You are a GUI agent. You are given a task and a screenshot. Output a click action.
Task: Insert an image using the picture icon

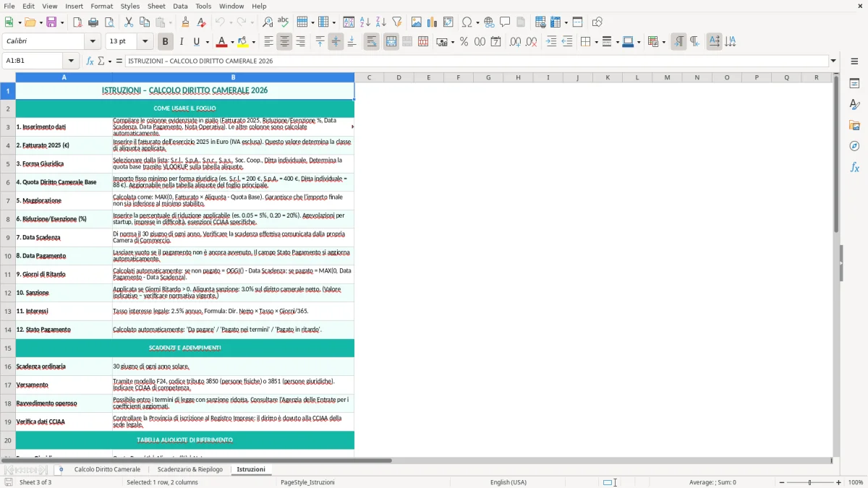click(x=417, y=22)
